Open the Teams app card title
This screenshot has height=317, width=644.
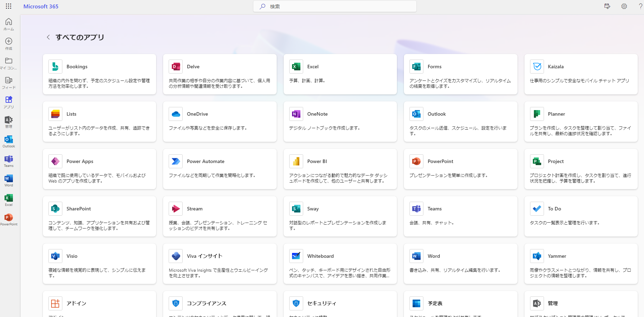coord(435,209)
